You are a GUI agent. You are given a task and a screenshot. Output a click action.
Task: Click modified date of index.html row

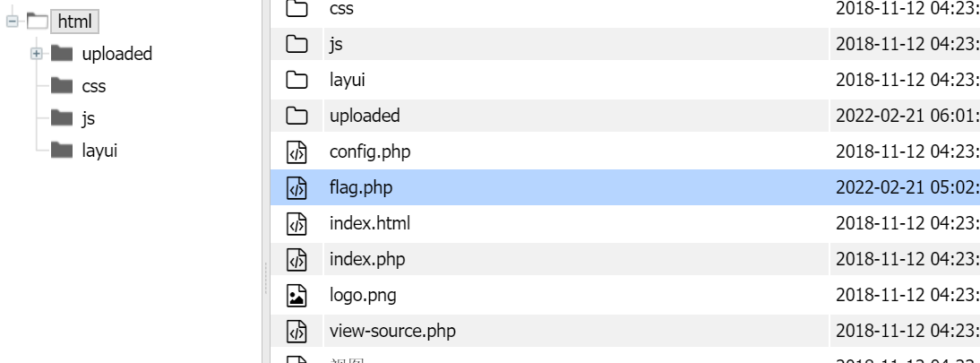[x=907, y=223]
